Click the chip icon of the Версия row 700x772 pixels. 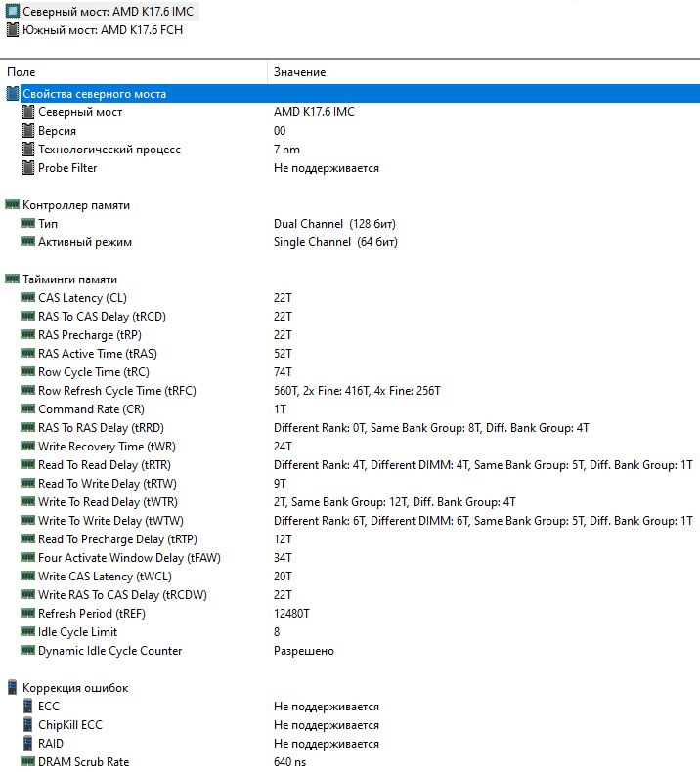coord(28,131)
